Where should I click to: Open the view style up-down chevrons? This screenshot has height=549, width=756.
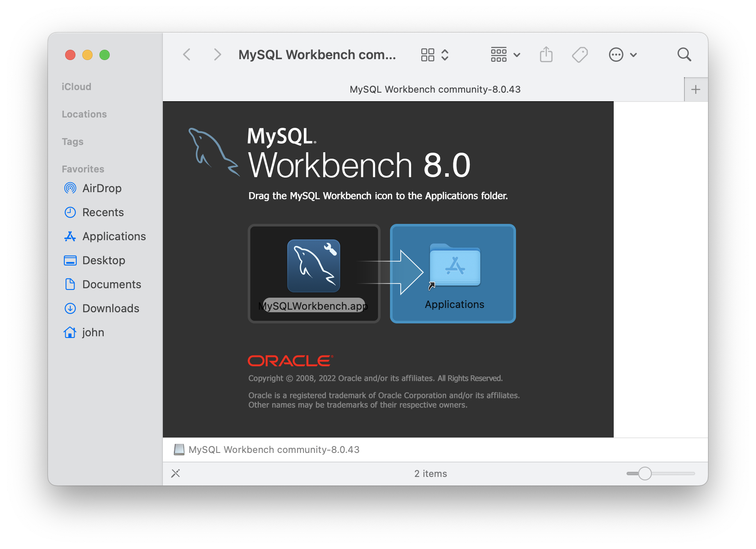click(x=445, y=55)
